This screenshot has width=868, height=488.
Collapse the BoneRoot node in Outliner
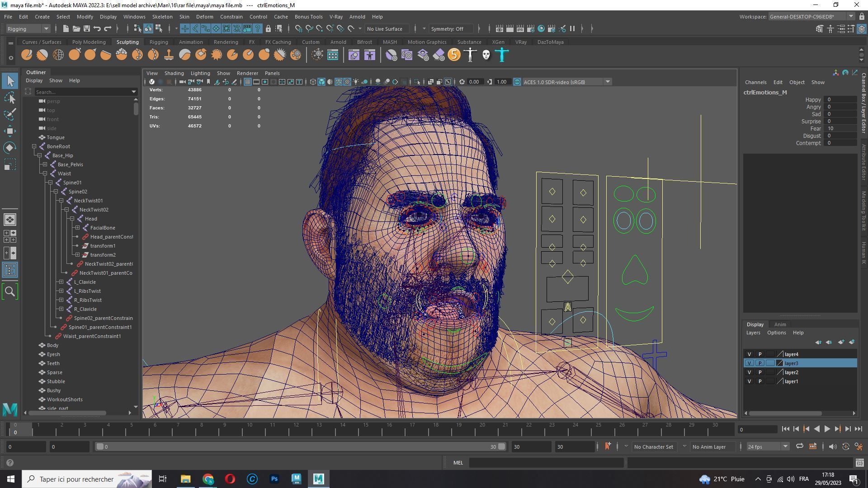[34, 146]
